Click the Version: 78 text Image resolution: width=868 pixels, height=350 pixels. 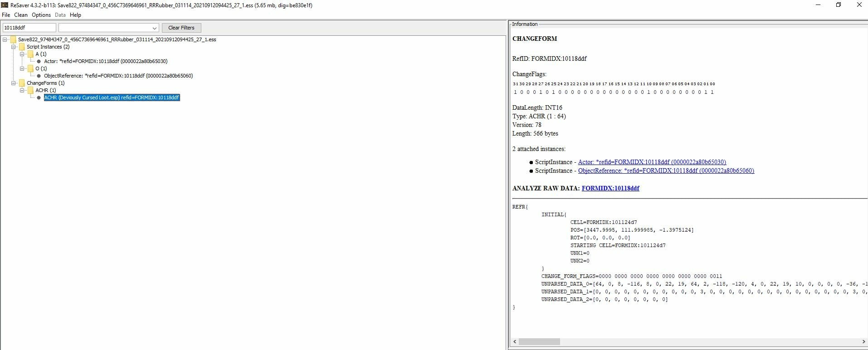pyautogui.click(x=527, y=125)
